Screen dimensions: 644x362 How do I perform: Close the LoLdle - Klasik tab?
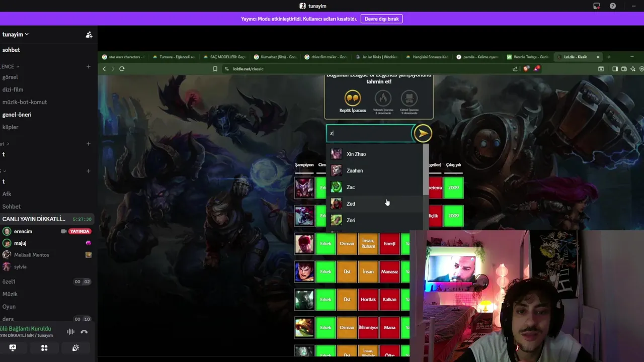[598, 57]
